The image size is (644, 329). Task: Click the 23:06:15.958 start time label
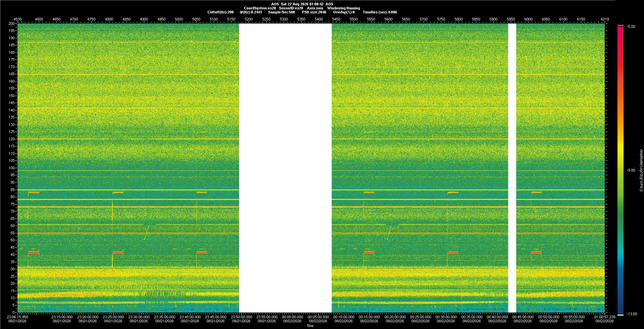[17, 317]
